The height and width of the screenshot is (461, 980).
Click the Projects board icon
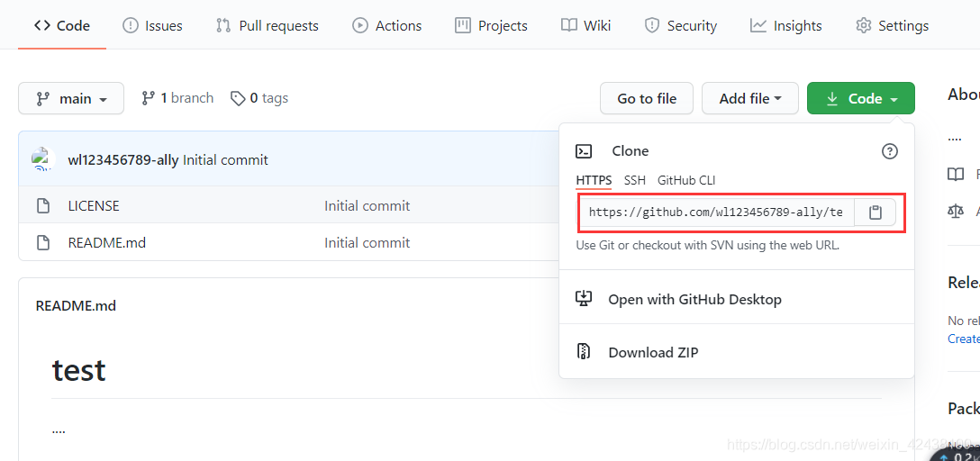coord(462,25)
